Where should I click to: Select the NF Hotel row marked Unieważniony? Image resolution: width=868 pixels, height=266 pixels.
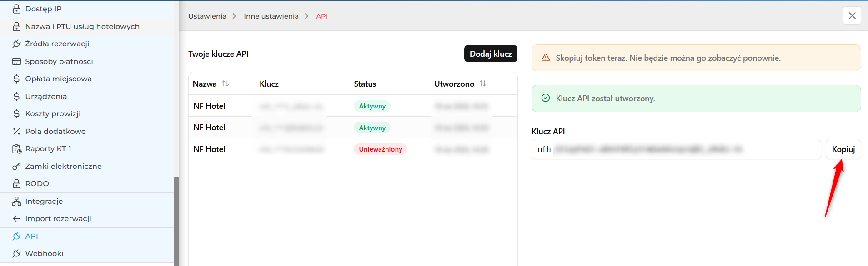tap(353, 149)
